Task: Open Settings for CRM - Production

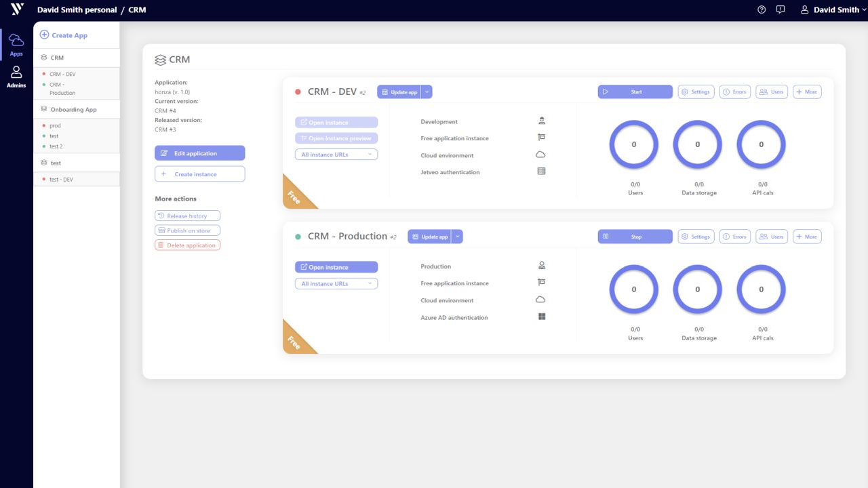Action: [696, 237]
